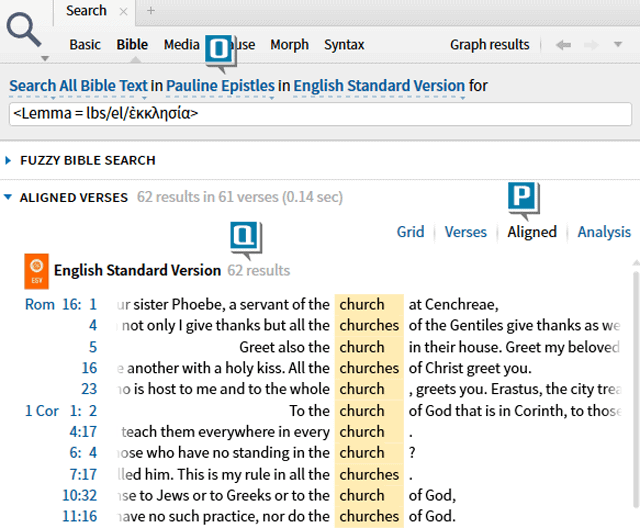Click the forward navigation arrow
640x528 pixels.
(x=591, y=45)
